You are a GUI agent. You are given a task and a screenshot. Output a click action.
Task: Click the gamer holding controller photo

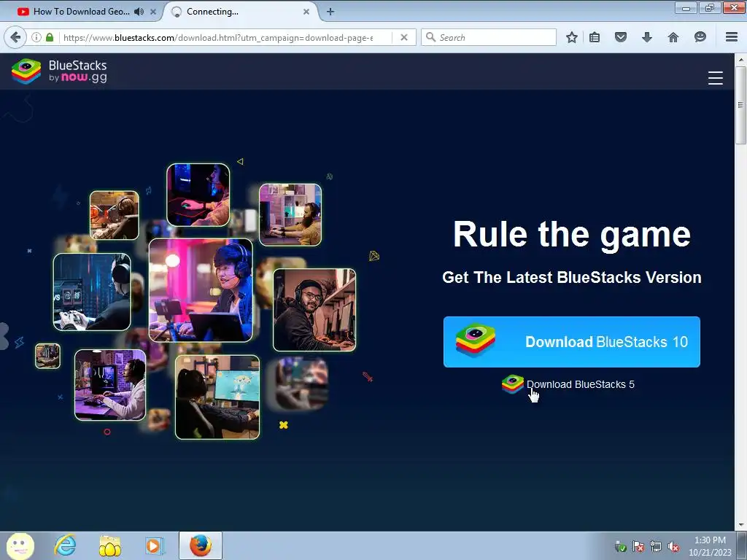(92, 292)
